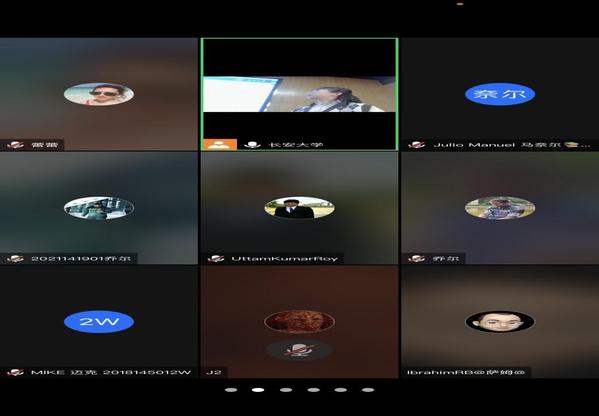Go to the third page dot

(286, 390)
